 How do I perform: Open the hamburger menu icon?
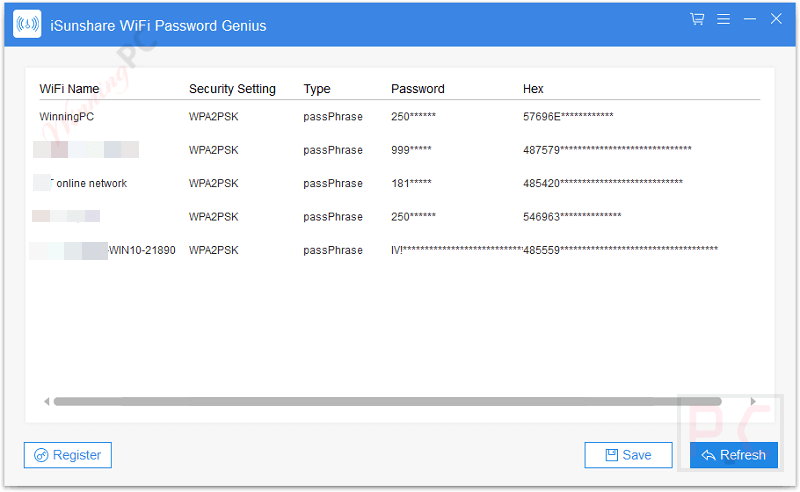[x=723, y=19]
